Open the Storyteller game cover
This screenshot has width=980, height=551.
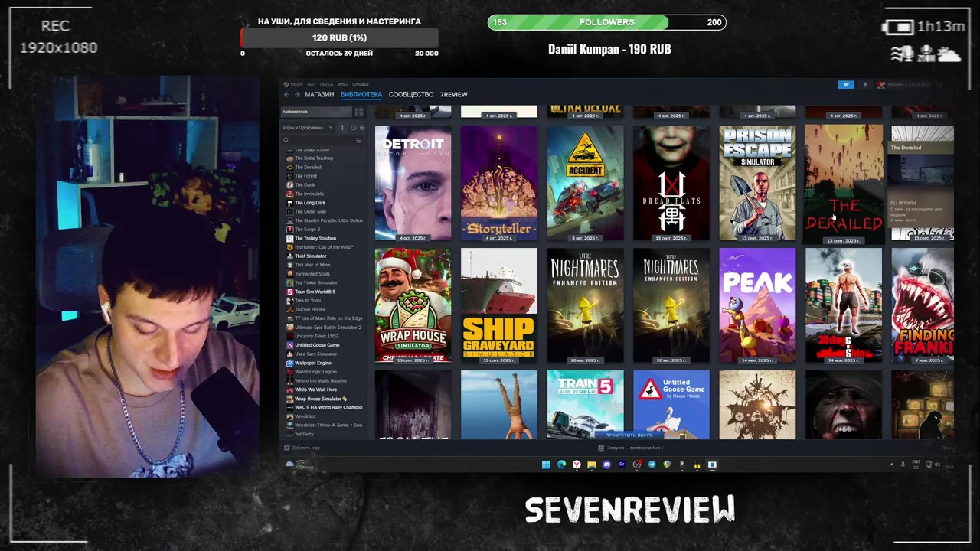[x=499, y=183]
